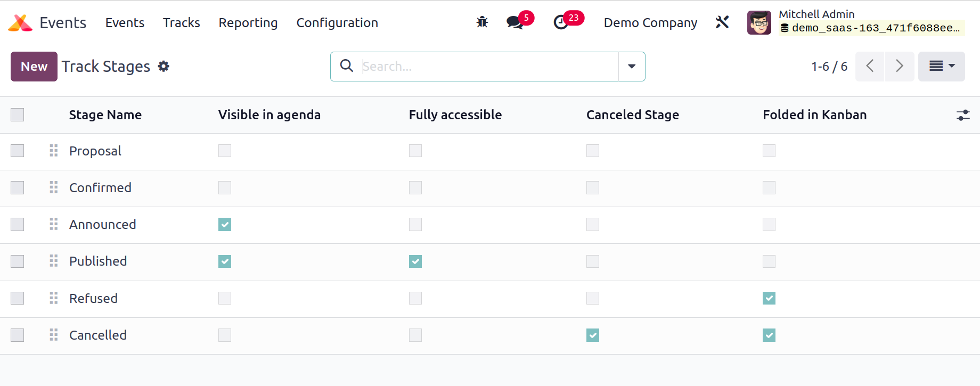This screenshot has height=386, width=980.
Task: Open the Tracks menu
Action: pyautogui.click(x=182, y=22)
